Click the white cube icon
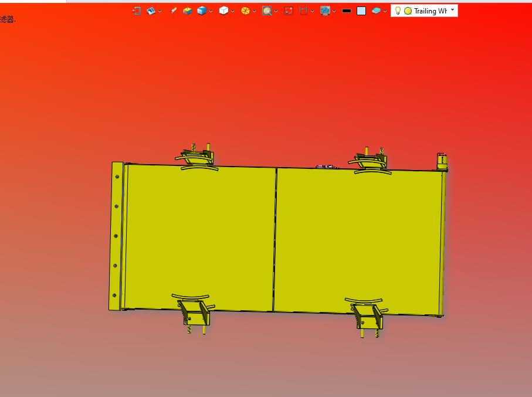Image resolution: width=532 pixels, height=397 pixels. [223, 11]
